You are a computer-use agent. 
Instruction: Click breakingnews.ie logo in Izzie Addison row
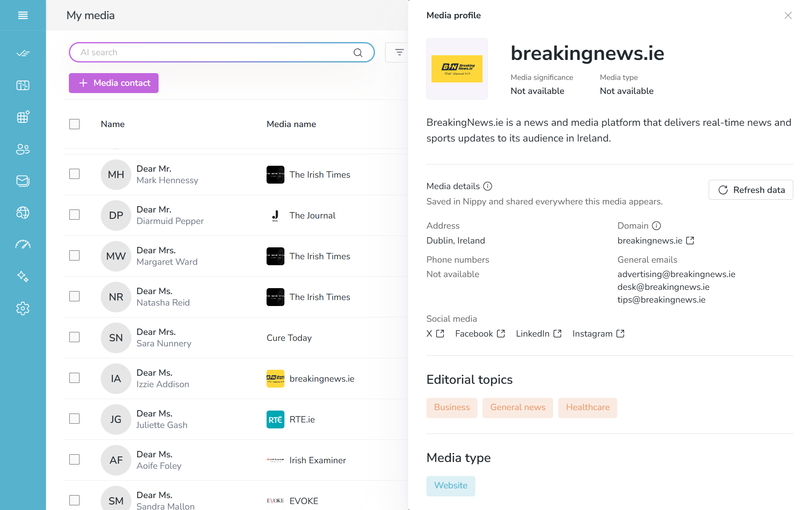275,379
